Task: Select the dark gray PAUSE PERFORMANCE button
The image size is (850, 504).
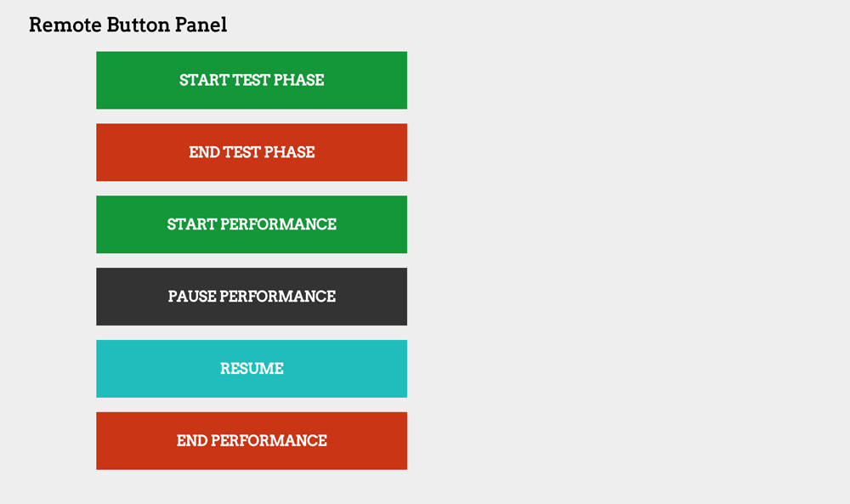Action: (252, 297)
